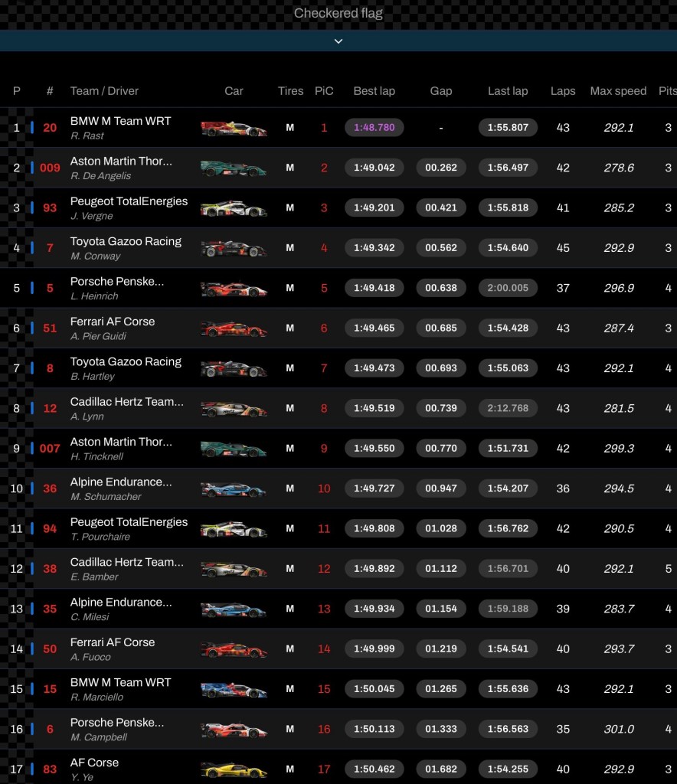Click the Toyota #7 car image
The width and height of the screenshot is (677, 784).
point(234,249)
